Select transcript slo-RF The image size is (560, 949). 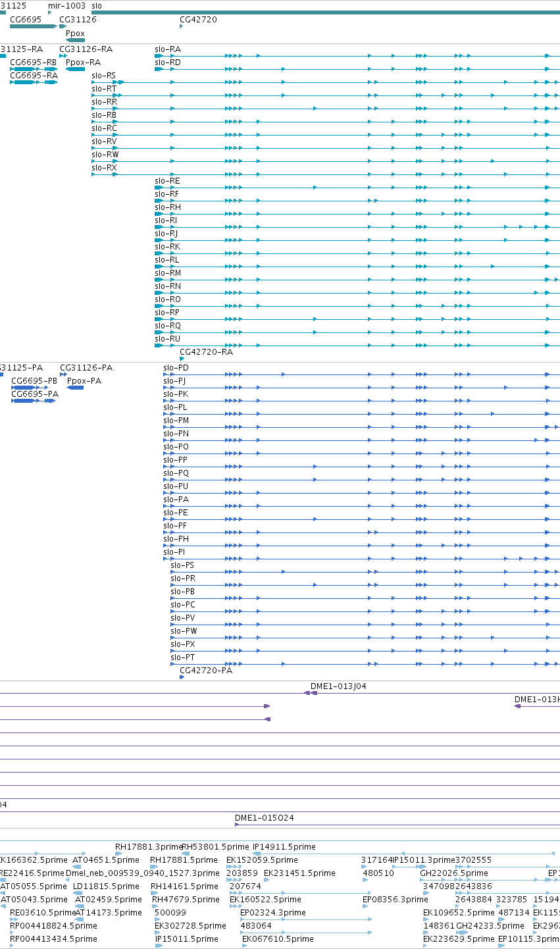click(167, 194)
